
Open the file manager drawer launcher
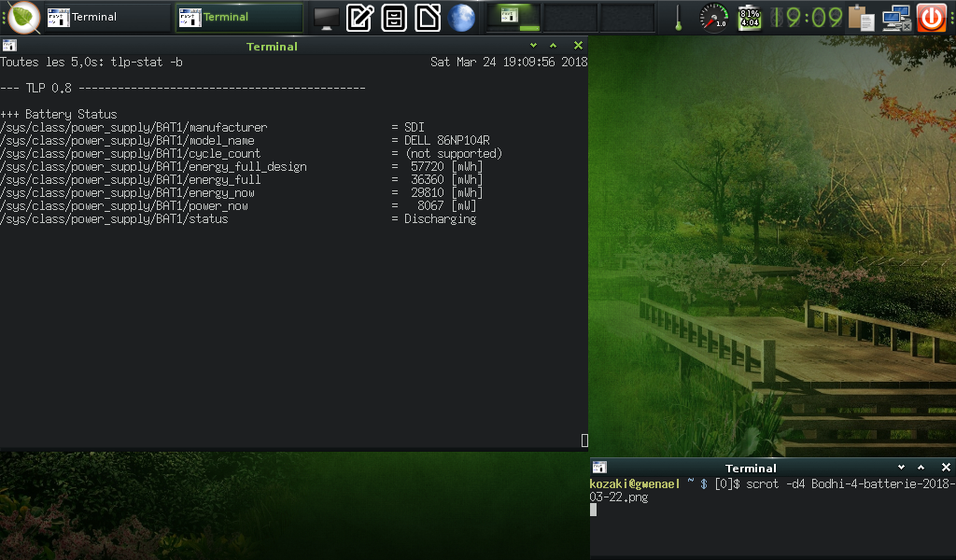tap(394, 17)
